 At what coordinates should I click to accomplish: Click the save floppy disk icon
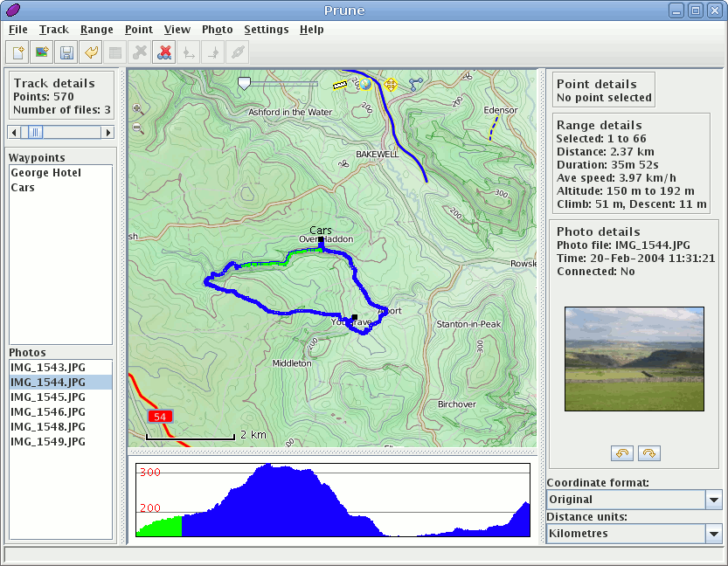pos(66,52)
